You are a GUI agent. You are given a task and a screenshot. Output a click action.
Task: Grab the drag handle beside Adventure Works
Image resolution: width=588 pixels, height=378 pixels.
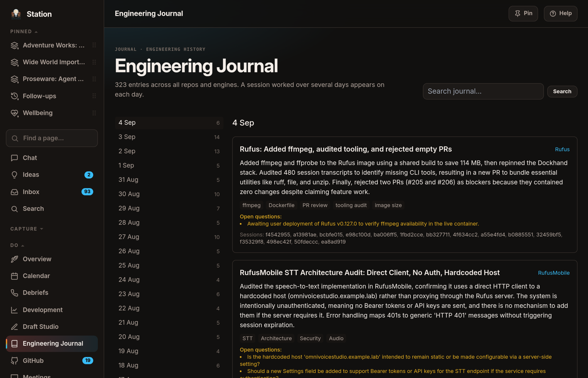click(94, 45)
